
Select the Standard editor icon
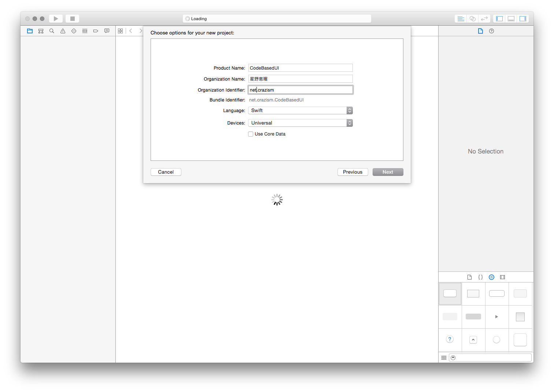(461, 19)
